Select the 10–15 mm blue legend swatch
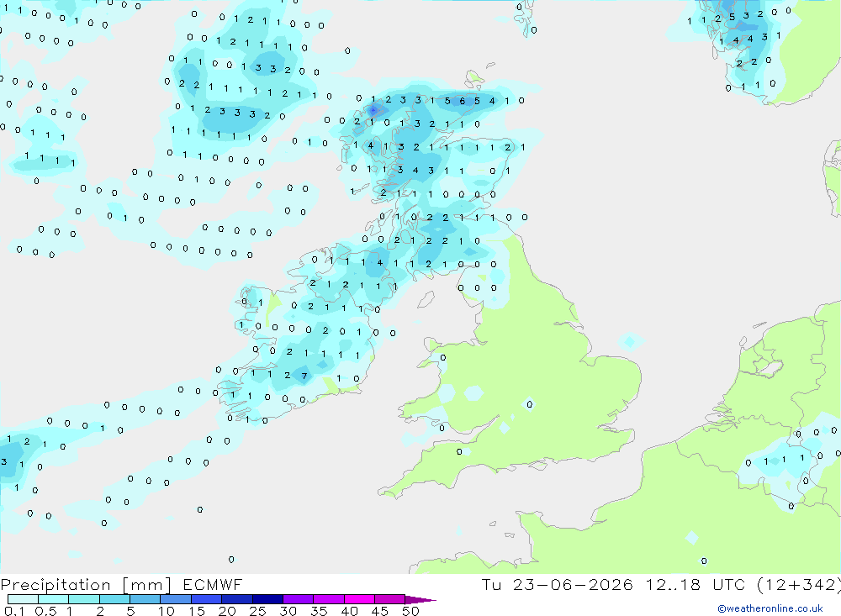The width and height of the screenshot is (841, 616). (x=176, y=599)
